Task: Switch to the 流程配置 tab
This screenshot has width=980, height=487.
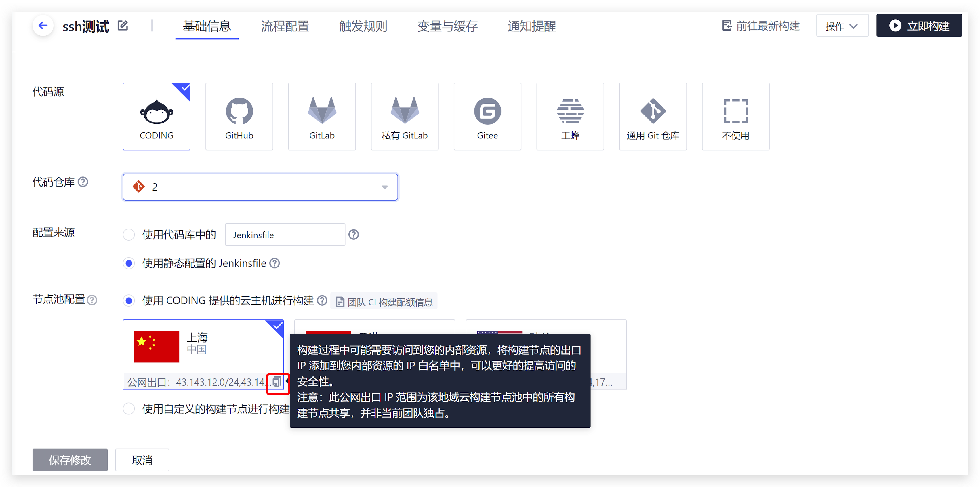Action: click(x=285, y=26)
